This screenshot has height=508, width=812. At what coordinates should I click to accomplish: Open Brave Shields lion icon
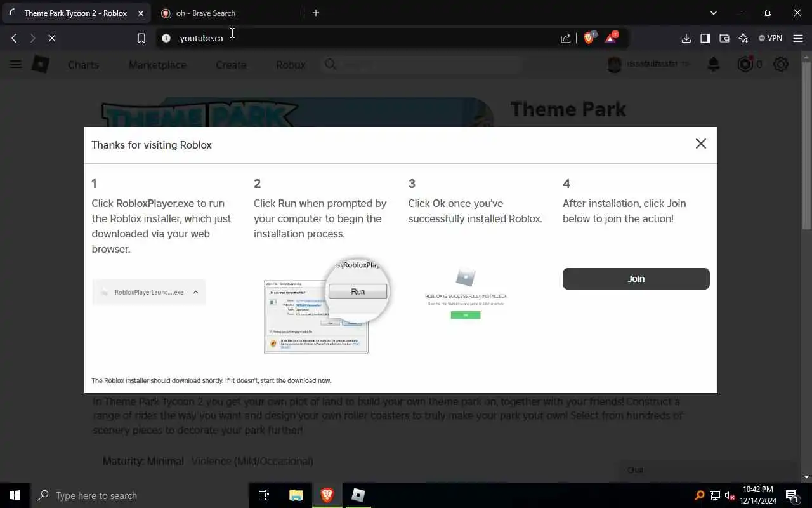click(x=589, y=38)
